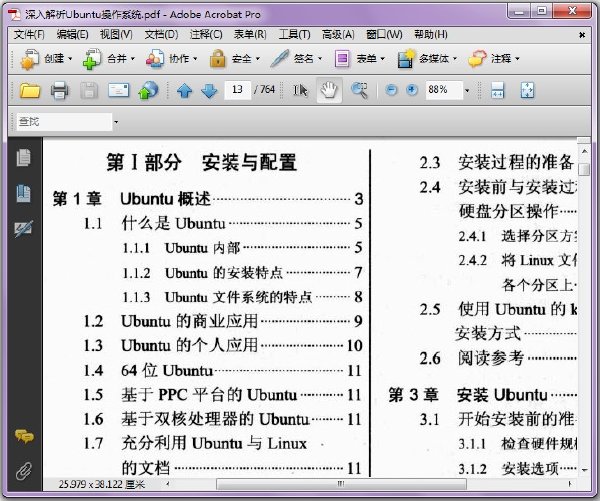Screen dimensions: 600x501
Task: Expand the 创建 dropdown arrow
Action: click(x=70, y=59)
